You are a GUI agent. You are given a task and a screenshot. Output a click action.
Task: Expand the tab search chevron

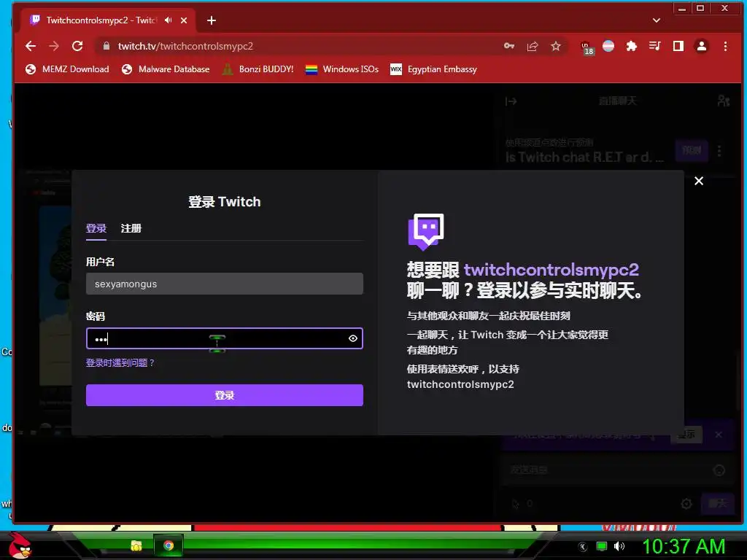(x=657, y=20)
